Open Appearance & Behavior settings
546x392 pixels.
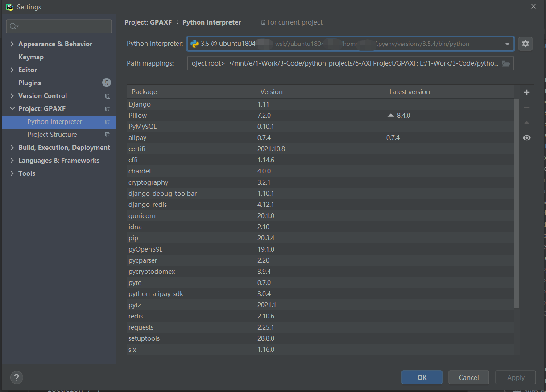click(x=55, y=44)
